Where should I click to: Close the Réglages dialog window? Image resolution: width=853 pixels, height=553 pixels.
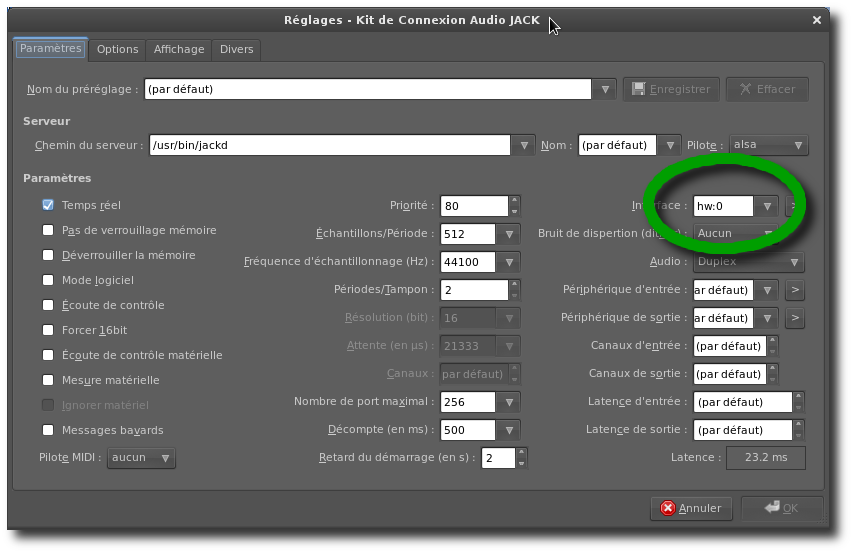pyautogui.click(x=817, y=20)
